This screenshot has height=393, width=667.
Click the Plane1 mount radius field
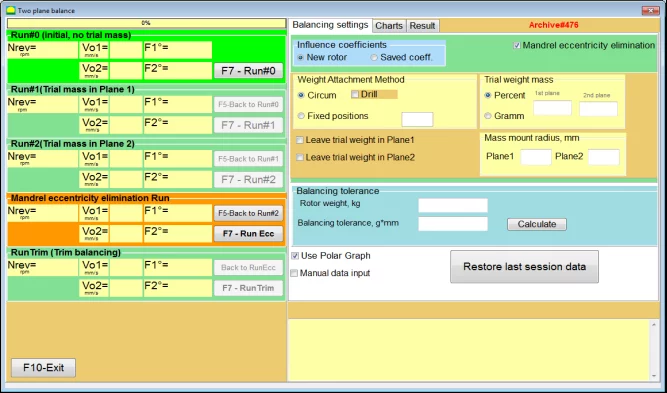point(536,157)
